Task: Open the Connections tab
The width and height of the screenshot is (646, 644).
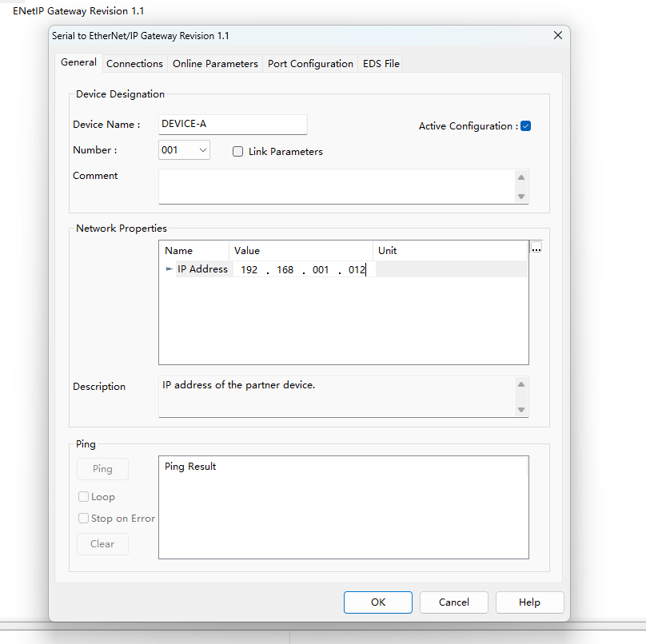Action: click(x=134, y=64)
